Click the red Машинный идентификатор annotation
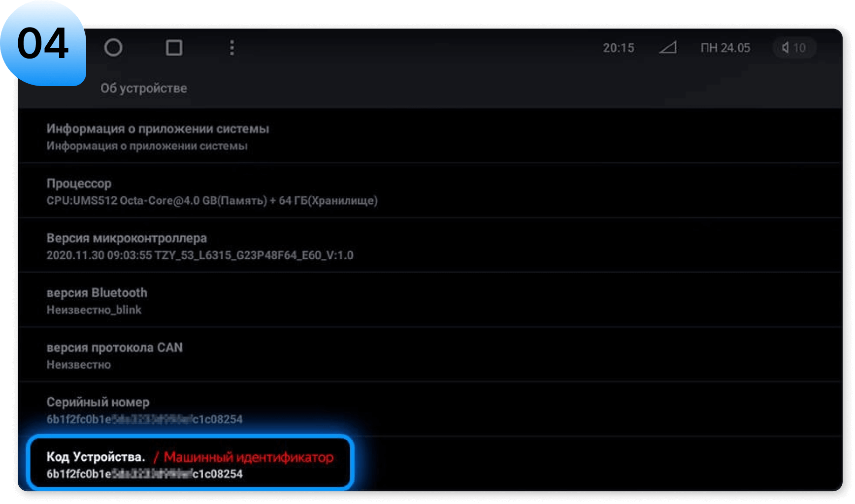The height and width of the screenshot is (504, 855). (248, 457)
